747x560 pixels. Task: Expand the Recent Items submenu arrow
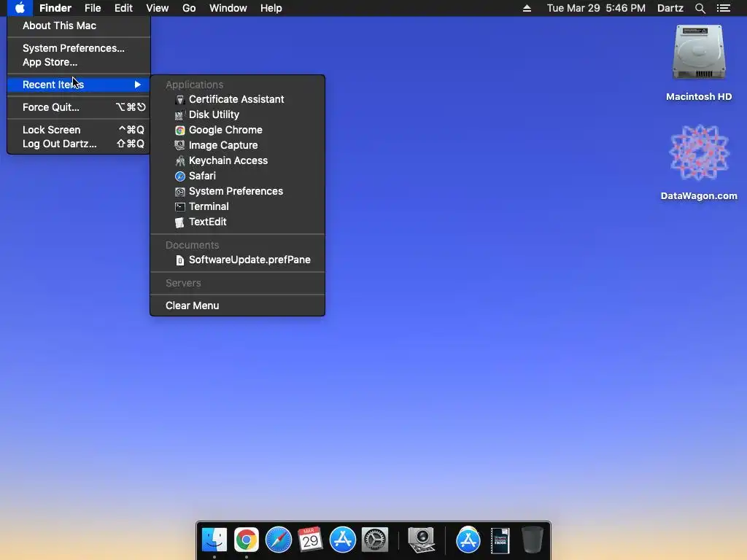click(x=138, y=85)
